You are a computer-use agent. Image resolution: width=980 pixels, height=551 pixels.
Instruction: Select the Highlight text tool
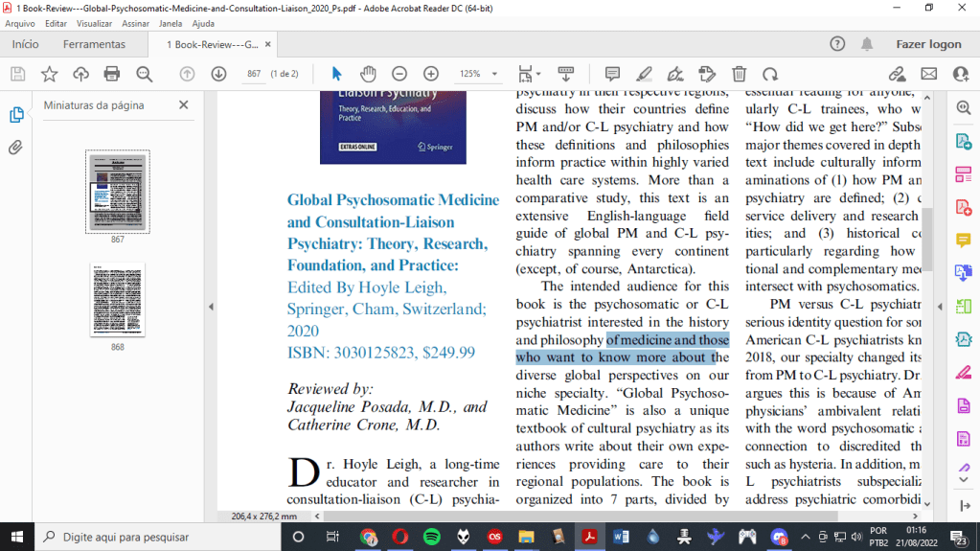click(644, 74)
